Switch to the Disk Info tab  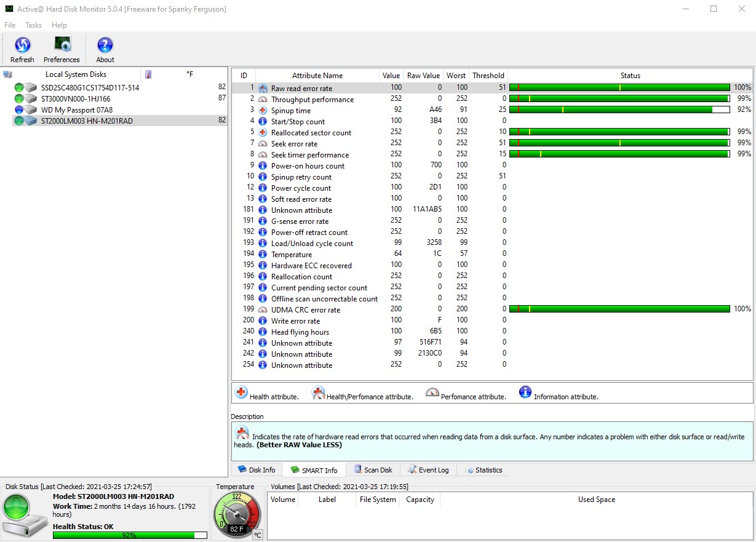tap(257, 470)
